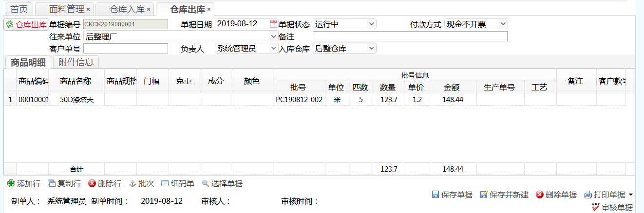
Task: Click the 单位 cell 米
Action: coord(337,99)
